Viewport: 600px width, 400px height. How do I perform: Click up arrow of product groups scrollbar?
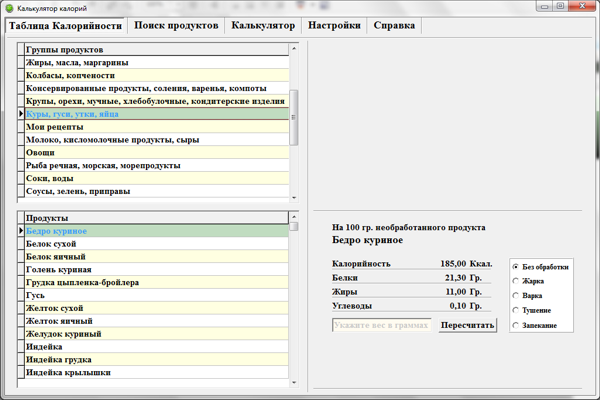coord(294,48)
